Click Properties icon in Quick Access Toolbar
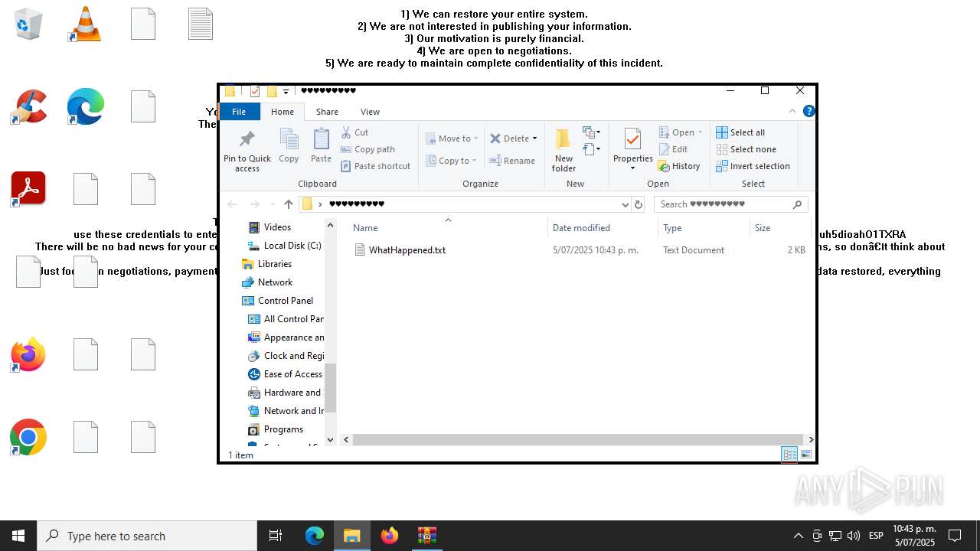 [254, 91]
